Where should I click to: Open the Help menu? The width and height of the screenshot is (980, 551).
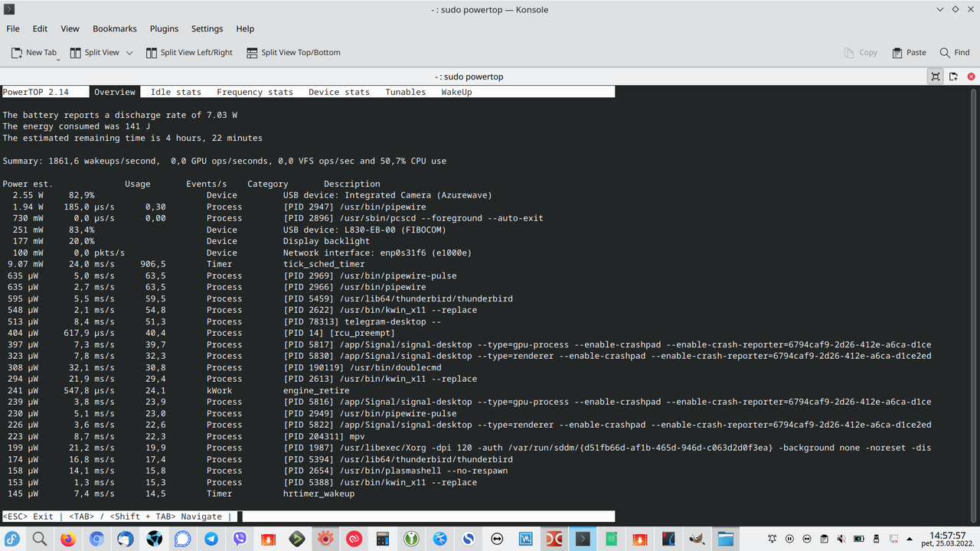pos(245,28)
